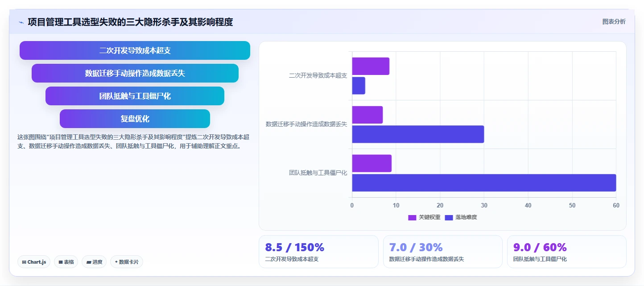Open the 9.0 / 60% data card
This screenshot has height=286, width=644.
566,252
